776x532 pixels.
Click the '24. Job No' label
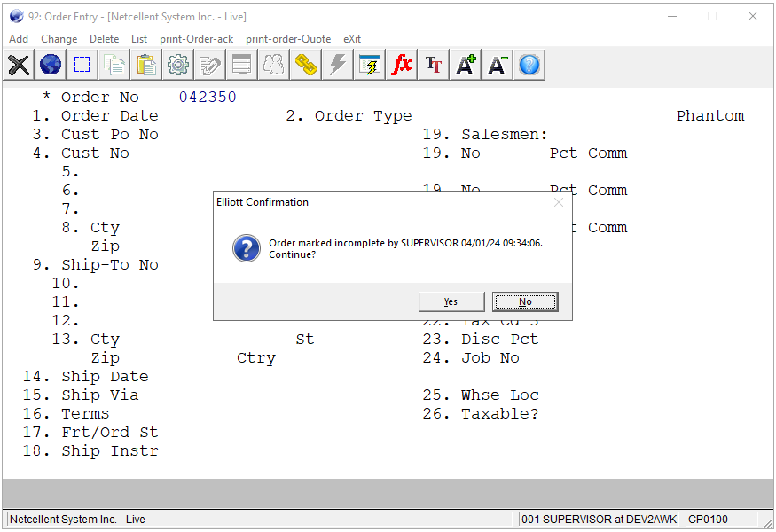pyautogui.click(x=471, y=358)
